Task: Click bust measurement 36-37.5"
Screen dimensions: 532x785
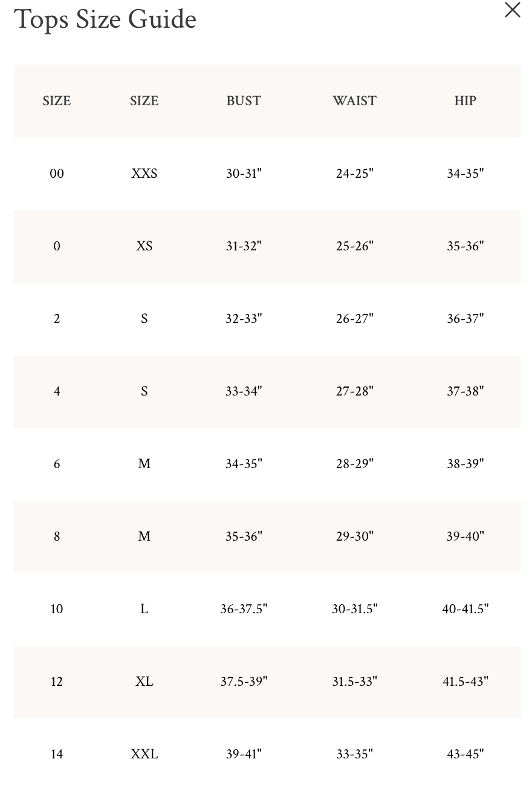Action: (244, 609)
